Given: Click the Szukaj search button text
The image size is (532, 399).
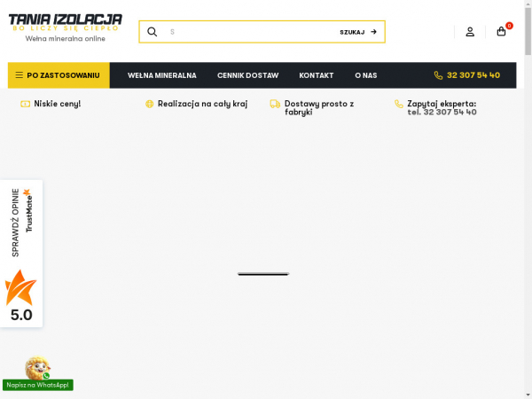Looking at the screenshot, I should pyautogui.click(x=352, y=32).
